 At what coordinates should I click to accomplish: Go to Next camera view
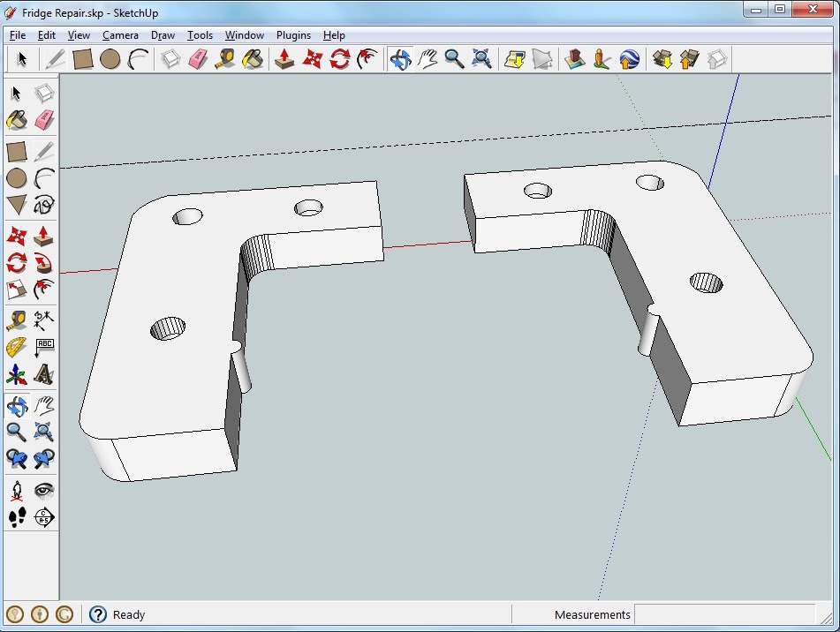pyautogui.click(x=44, y=459)
